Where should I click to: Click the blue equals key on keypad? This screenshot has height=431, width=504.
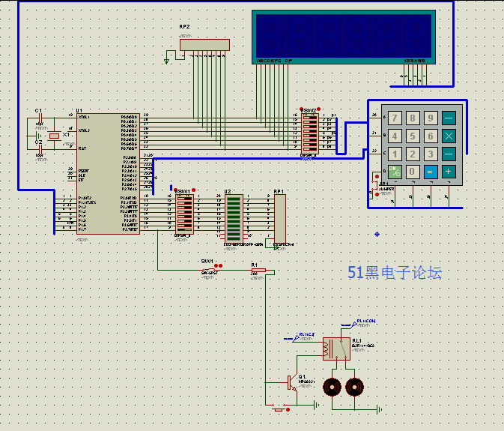431,172
